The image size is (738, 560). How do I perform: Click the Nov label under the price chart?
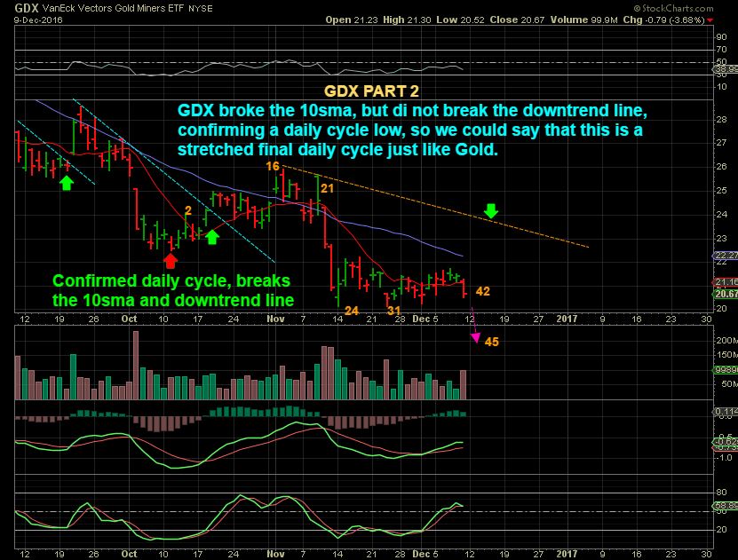tap(275, 319)
